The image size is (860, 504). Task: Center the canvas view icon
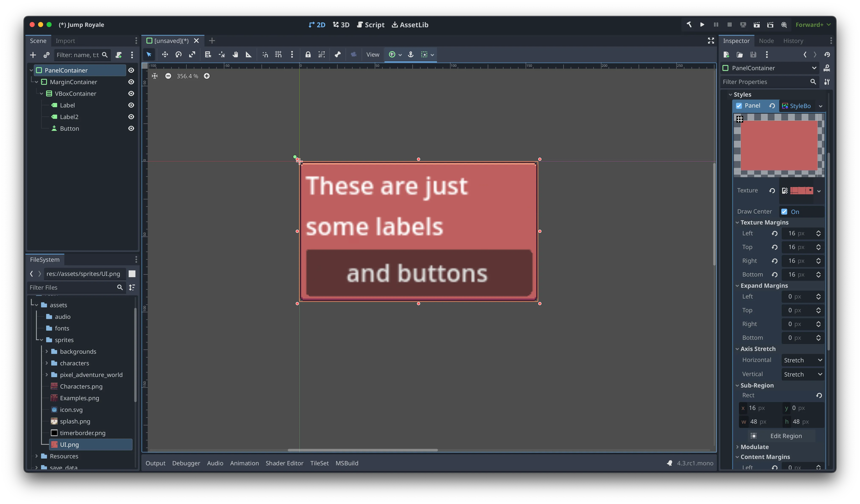click(x=155, y=76)
